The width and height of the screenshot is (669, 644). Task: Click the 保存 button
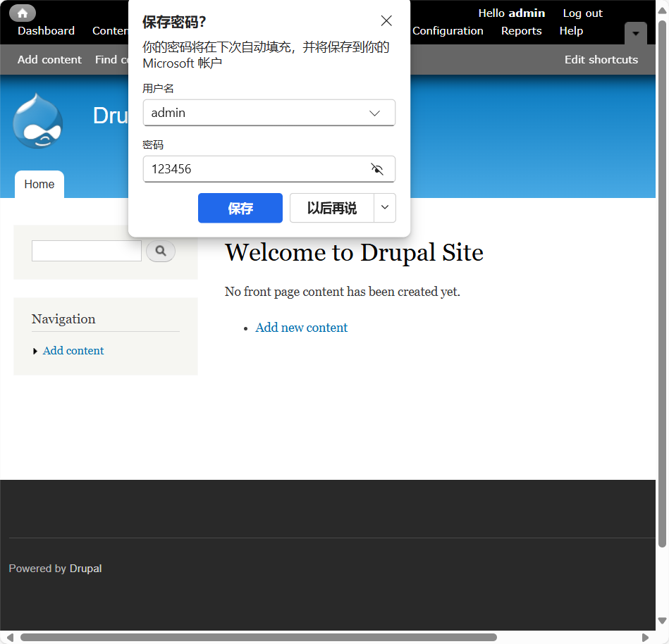coord(240,208)
